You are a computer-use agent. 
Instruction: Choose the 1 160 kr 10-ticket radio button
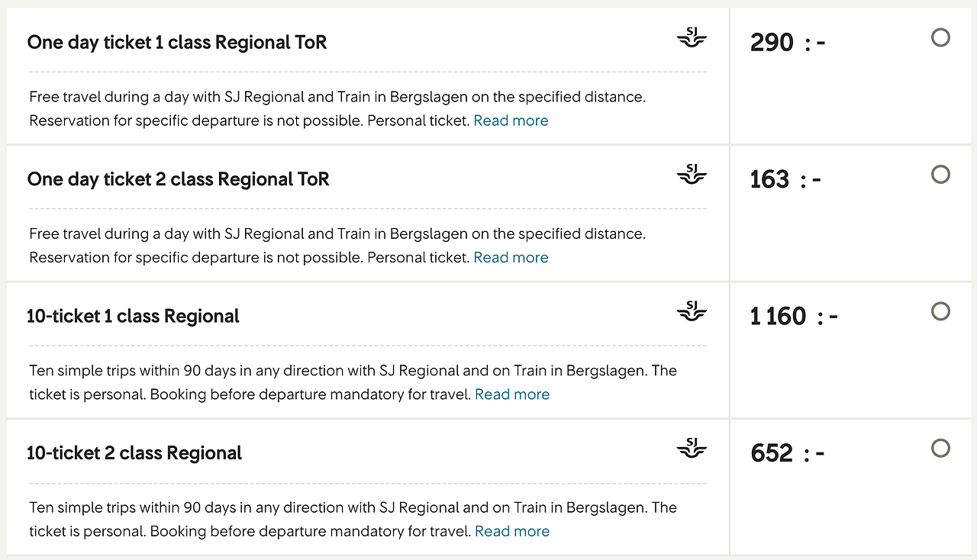tap(940, 311)
